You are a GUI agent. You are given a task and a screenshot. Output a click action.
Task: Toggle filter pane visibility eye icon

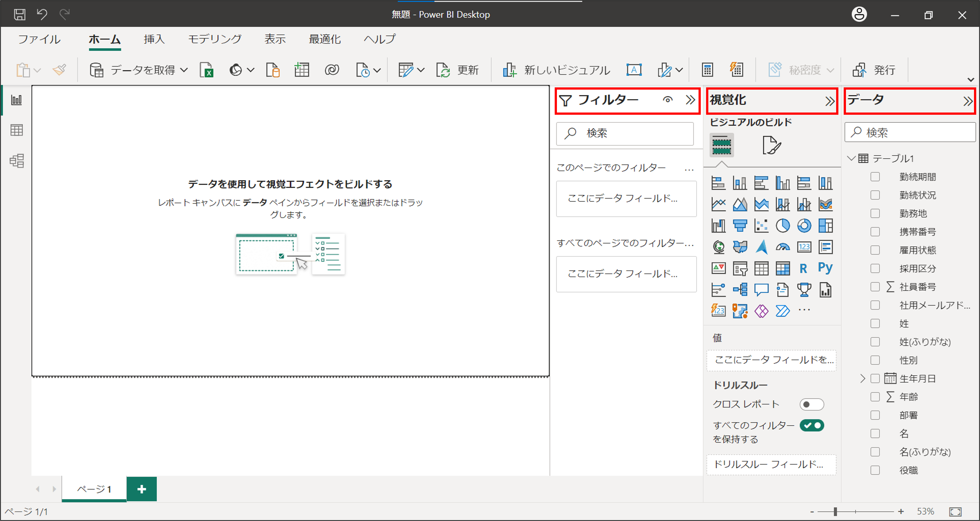coord(668,100)
